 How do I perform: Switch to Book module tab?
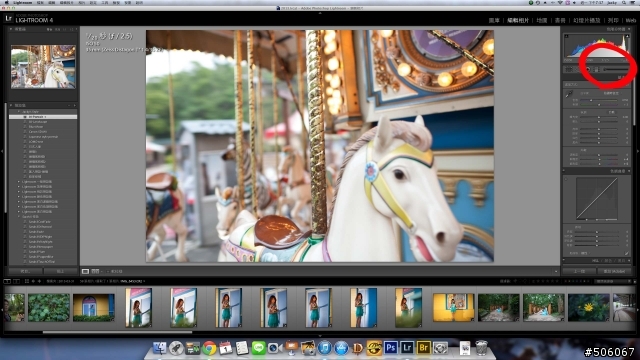(560, 20)
